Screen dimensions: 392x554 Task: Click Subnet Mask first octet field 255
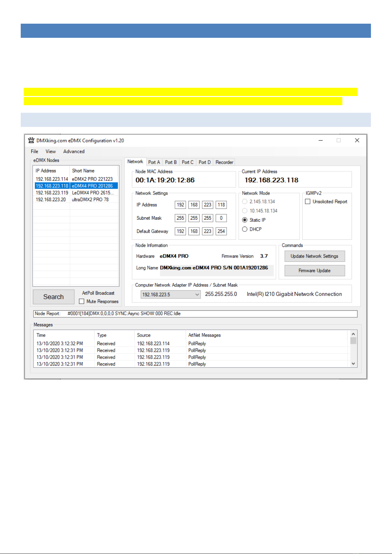click(180, 218)
